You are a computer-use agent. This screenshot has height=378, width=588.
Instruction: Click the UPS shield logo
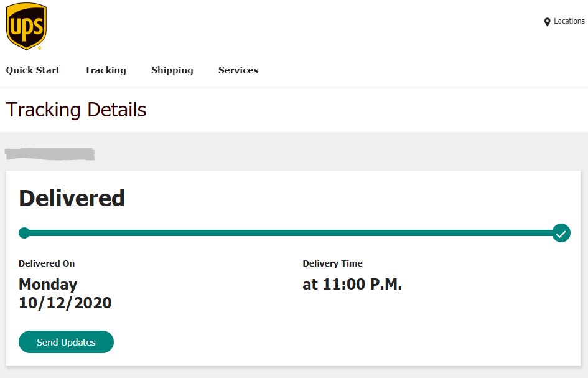click(x=26, y=26)
